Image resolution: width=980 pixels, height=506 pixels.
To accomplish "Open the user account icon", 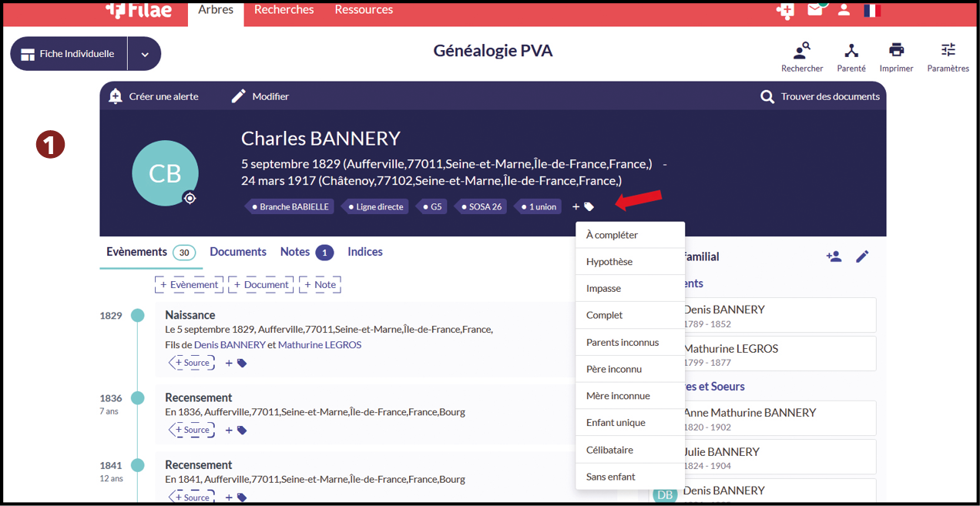I will pos(844,10).
